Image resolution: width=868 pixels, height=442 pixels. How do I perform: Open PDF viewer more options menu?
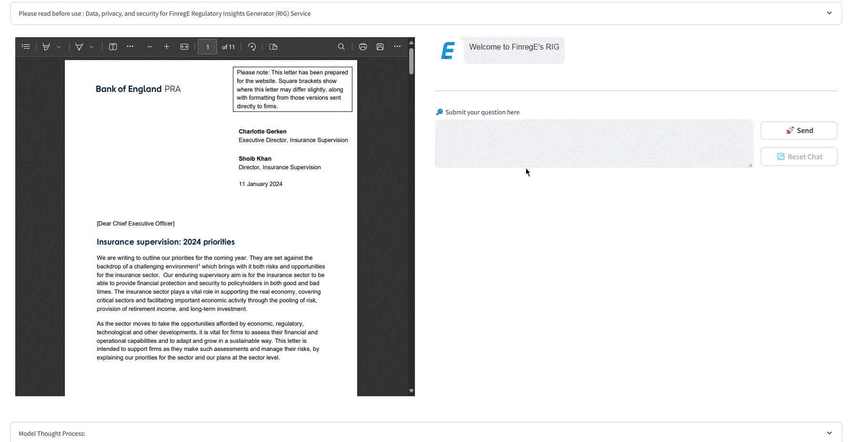(x=397, y=47)
